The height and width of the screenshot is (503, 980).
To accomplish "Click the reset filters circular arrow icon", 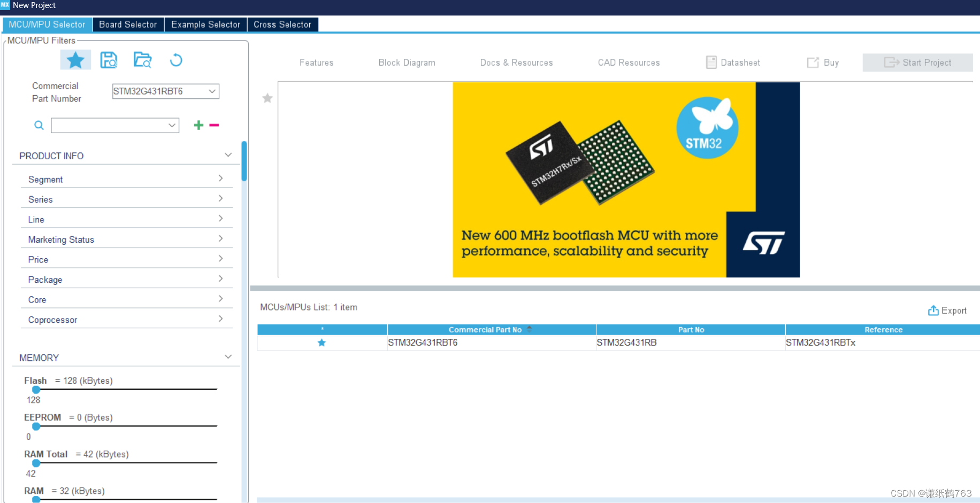I will tap(176, 60).
